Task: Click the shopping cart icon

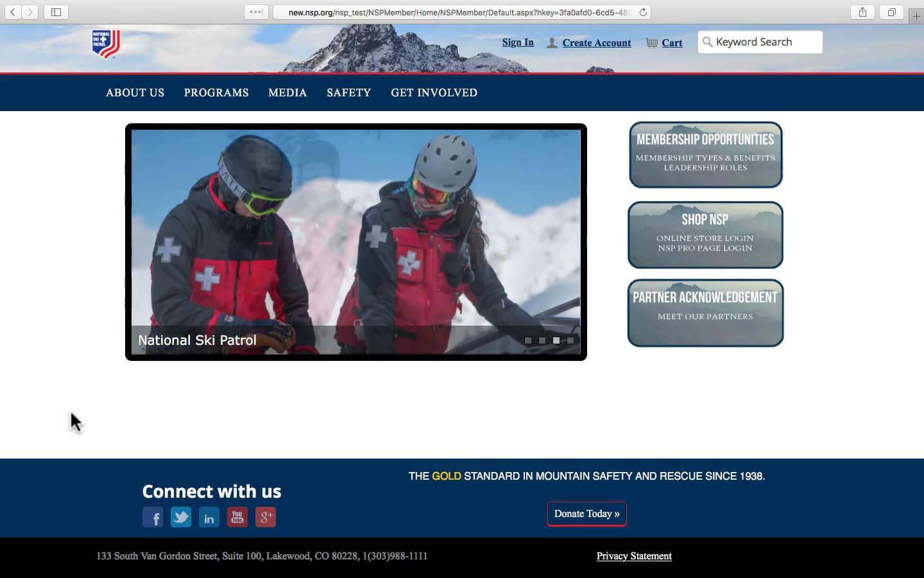Action: tap(652, 42)
